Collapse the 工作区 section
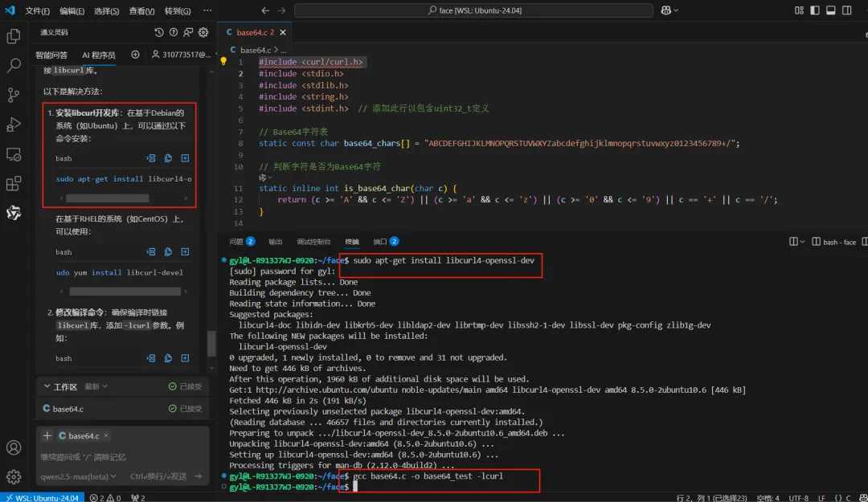The width and height of the screenshot is (868, 502). coord(47,386)
